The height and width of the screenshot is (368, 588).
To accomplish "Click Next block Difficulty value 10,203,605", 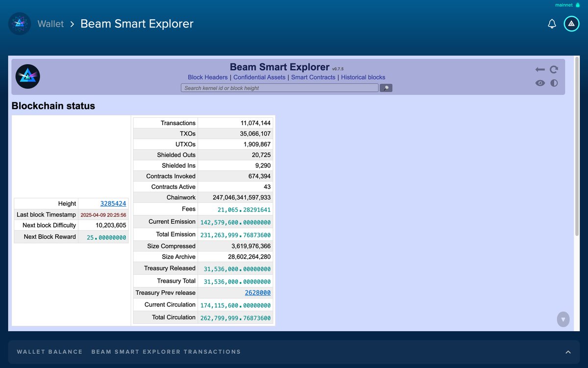I will point(111,225).
